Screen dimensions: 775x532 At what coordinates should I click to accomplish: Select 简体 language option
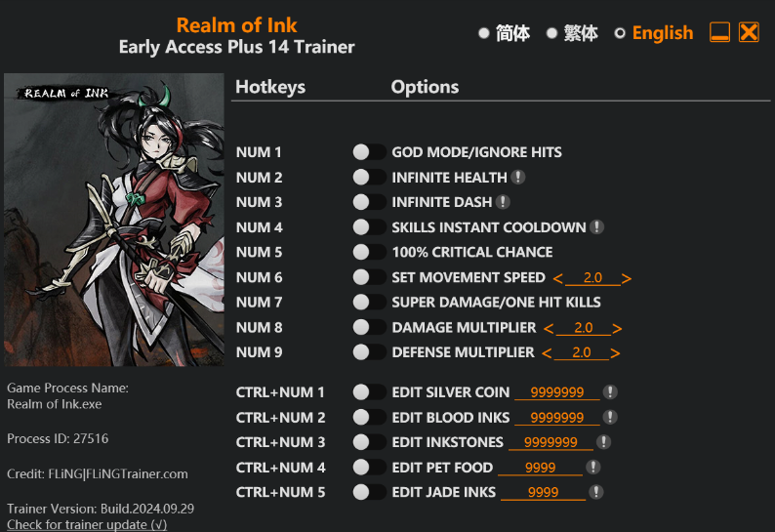point(484,33)
